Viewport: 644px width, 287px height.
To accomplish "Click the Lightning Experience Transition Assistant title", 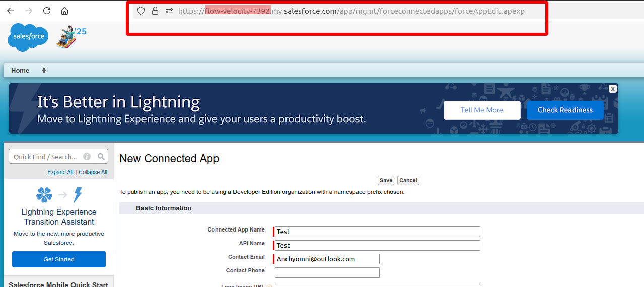I will coord(59,217).
